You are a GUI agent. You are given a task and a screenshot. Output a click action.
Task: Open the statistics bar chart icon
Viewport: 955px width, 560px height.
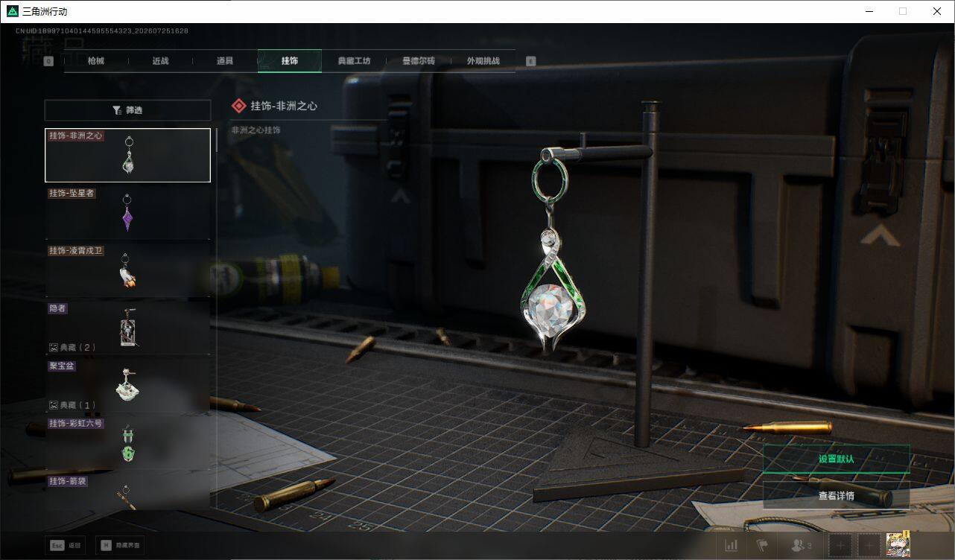[732, 546]
